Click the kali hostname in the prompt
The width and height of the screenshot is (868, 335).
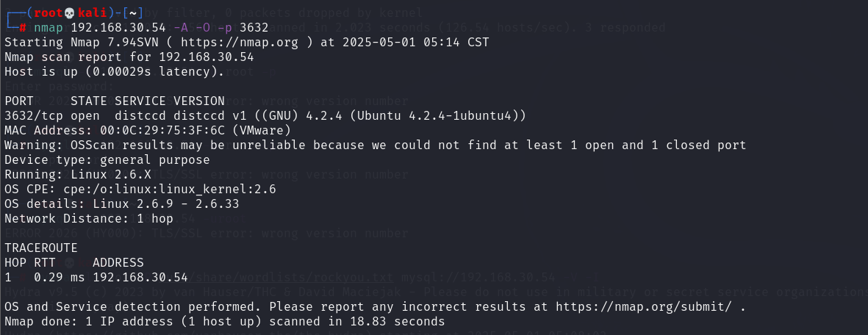pyautogui.click(x=91, y=13)
